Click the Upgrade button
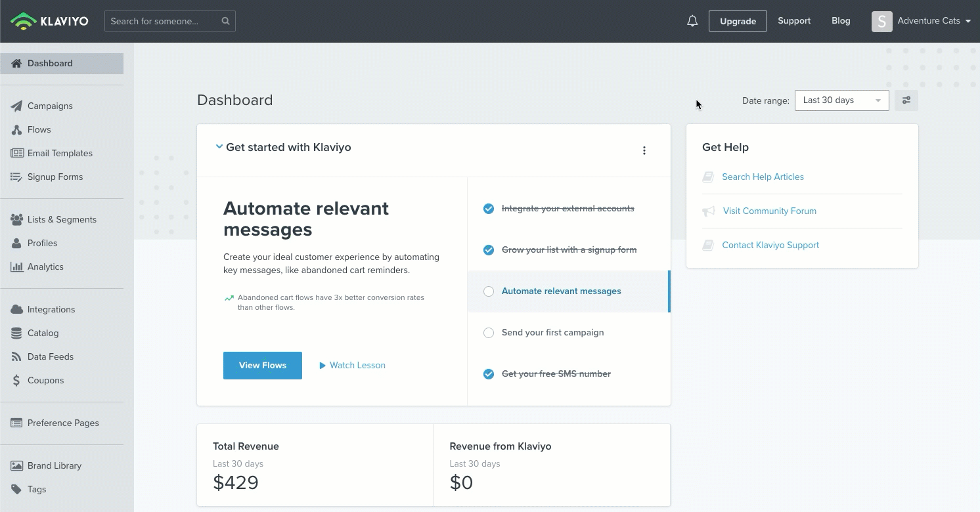The height and width of the screenshot is (512, 980). click(x=738, y=21)
